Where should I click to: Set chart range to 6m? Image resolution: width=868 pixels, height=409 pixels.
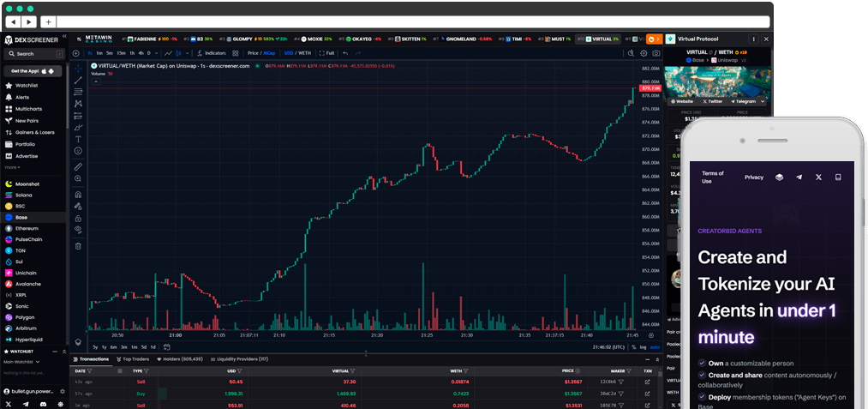pos(113,347)
